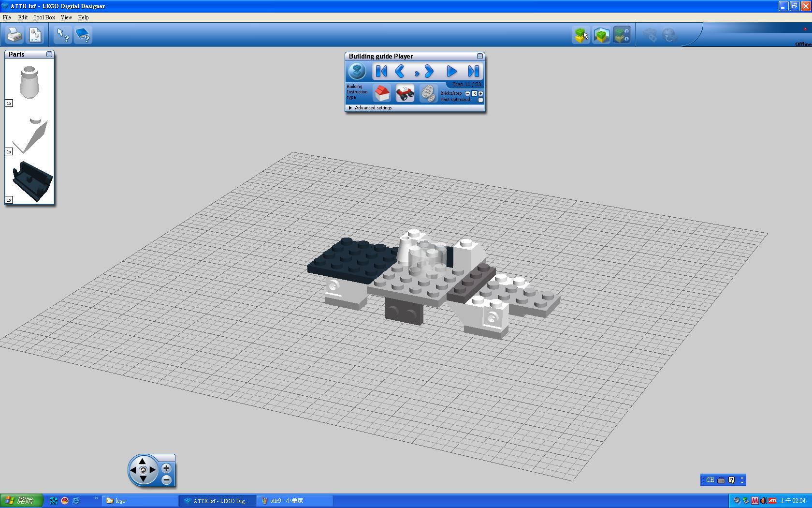
Task: Open the Windows Start button
Action: pos(21,501)
